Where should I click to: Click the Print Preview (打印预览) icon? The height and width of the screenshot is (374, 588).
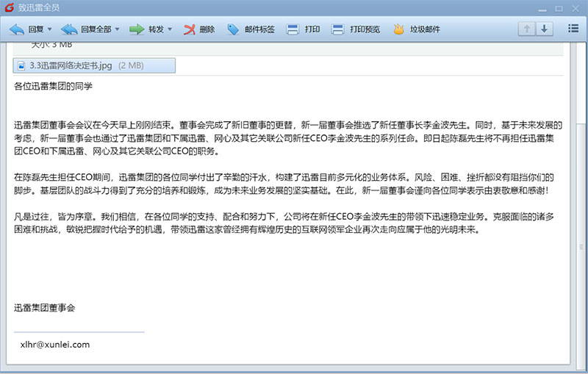point(337,29)
